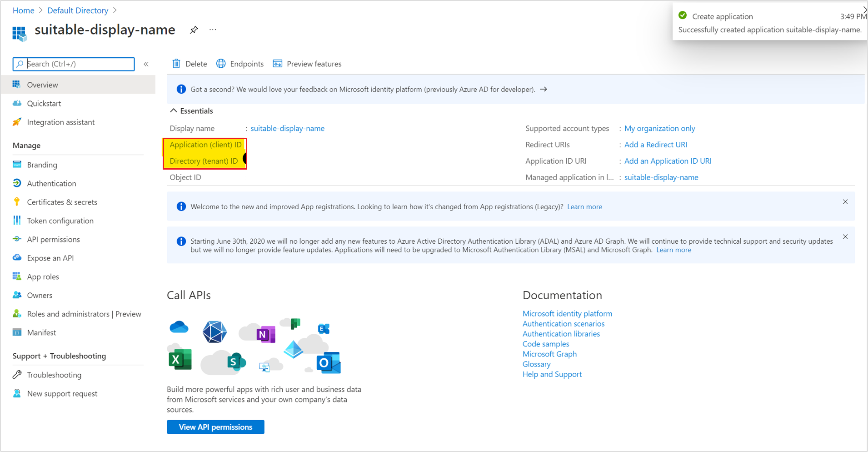Open the ellipsis more options menu
Screen dimensions: 868x452
point(213,30)
